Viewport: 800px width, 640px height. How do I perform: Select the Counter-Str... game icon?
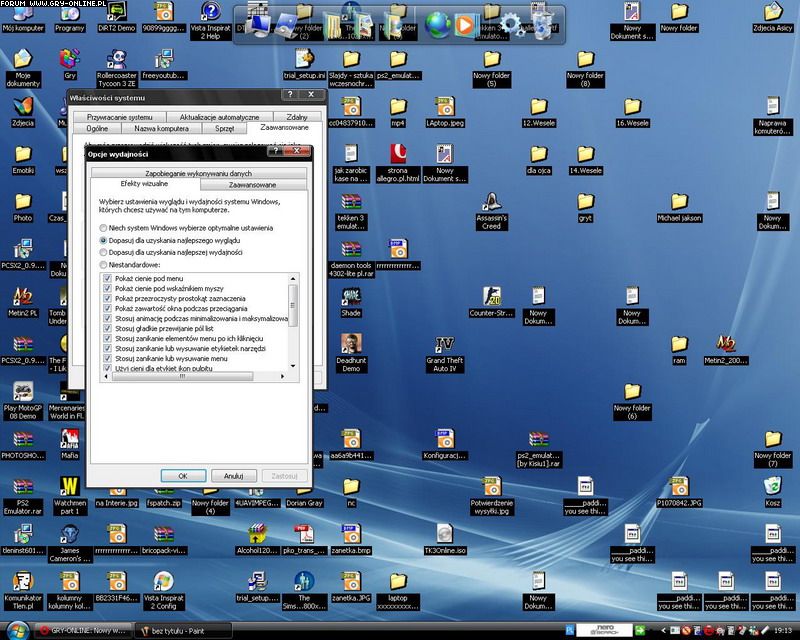491,302
